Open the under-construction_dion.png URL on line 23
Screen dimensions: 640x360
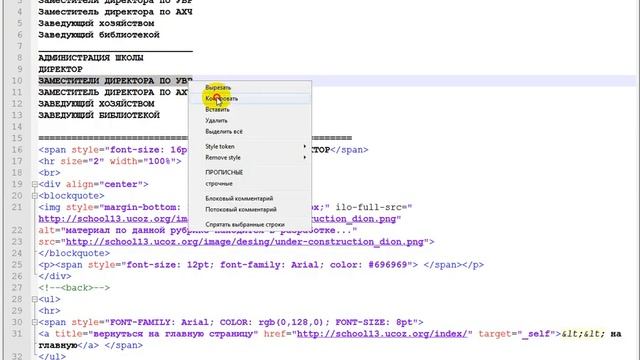pos(245,242)
